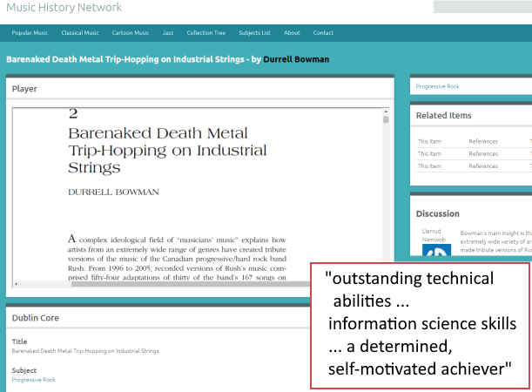Open Progressive Rock tag in sidebar
This screenshot has width=532, height=392.
(437, 86)
